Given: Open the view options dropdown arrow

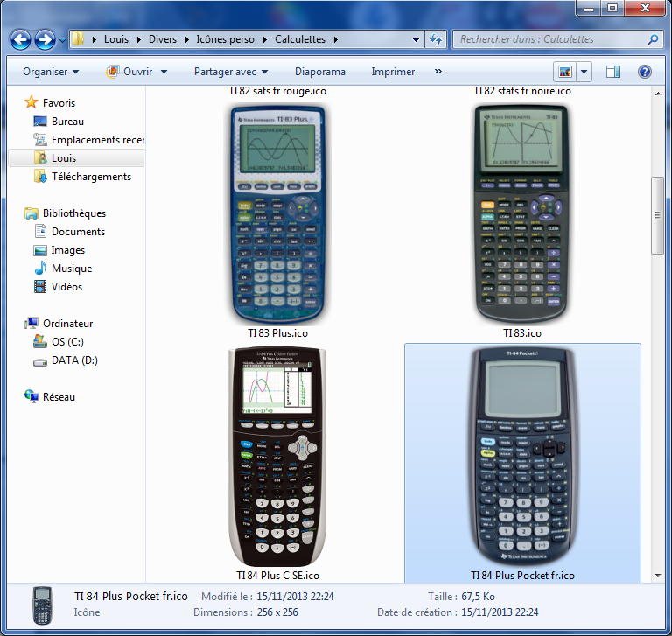Looking at the screenshot, I should 584,72.
